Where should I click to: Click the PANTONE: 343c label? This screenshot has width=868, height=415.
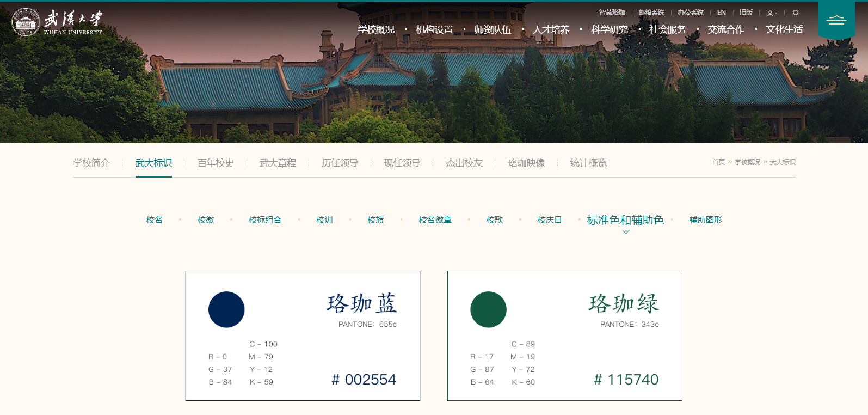click(630, 325)
